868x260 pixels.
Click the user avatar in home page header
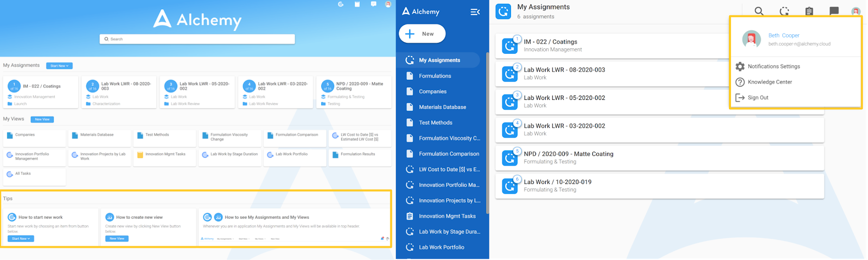click(x=388, y=4)
